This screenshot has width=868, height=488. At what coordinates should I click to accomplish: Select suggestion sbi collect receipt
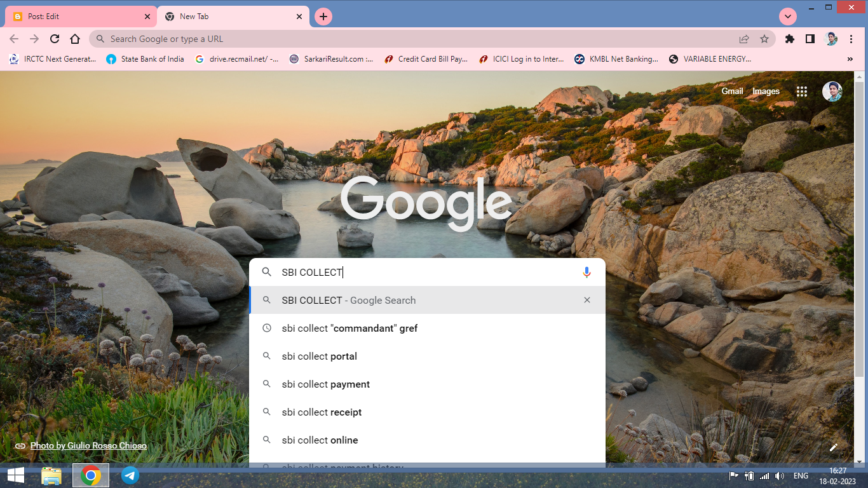(x=427, y=412)
